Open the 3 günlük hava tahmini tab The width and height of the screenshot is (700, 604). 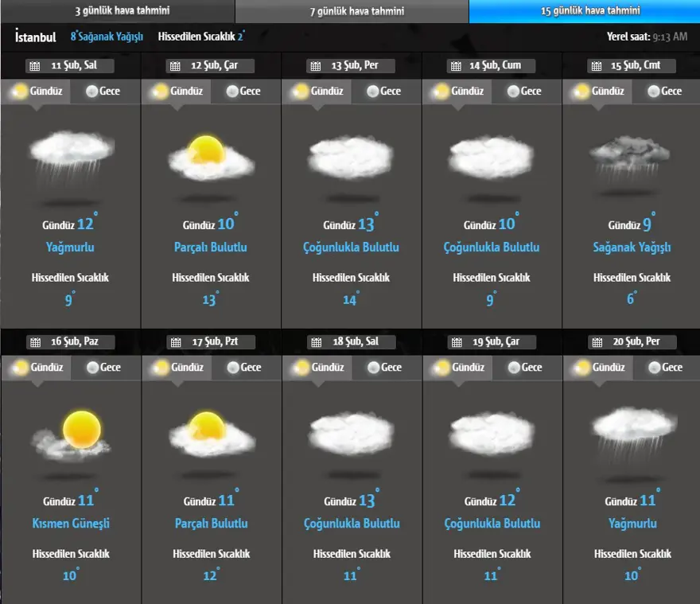pyautogui.click(x=117, y=11)
